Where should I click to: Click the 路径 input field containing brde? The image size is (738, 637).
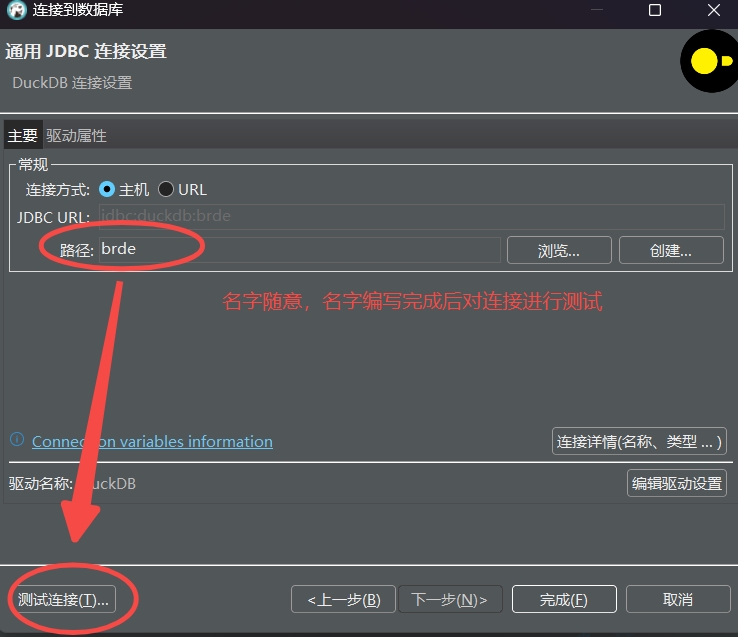point(299,249)
